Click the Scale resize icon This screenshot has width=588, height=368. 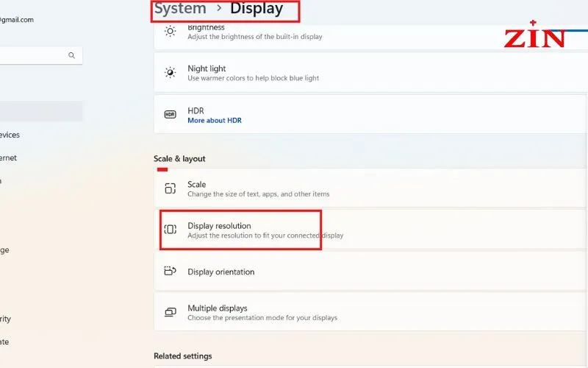[171, 188]
